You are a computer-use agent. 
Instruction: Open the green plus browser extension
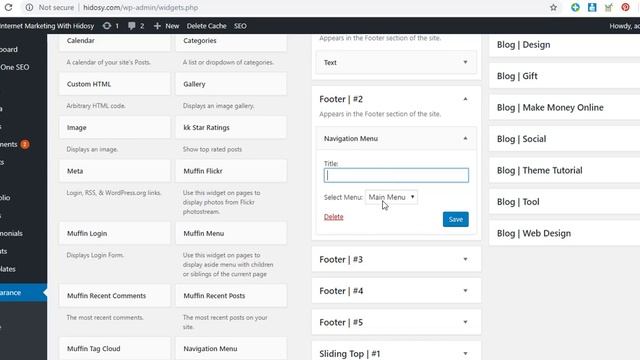(x=575, y=7)
